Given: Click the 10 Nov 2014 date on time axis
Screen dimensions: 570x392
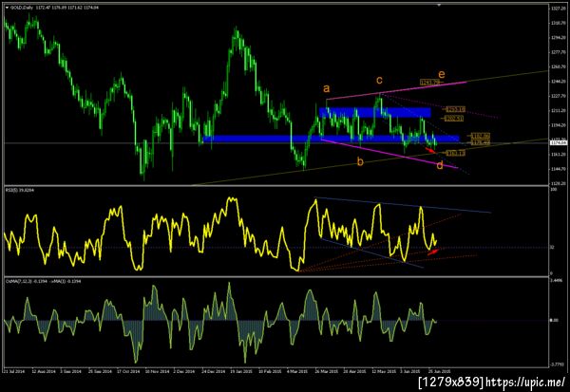Looking at the screenshot, I should pyautogui.click(x=157, y=372).
